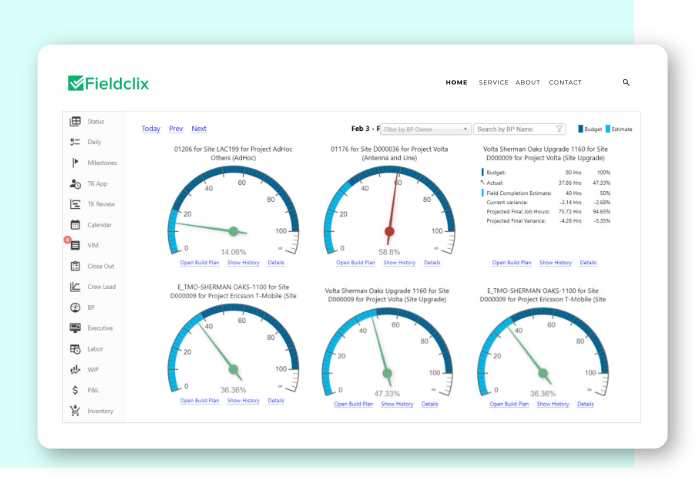The height and width of the screenshot is (481, 700).
Task: Expand the Filter by BP Owner dropdown
Action: click(425, 129)
